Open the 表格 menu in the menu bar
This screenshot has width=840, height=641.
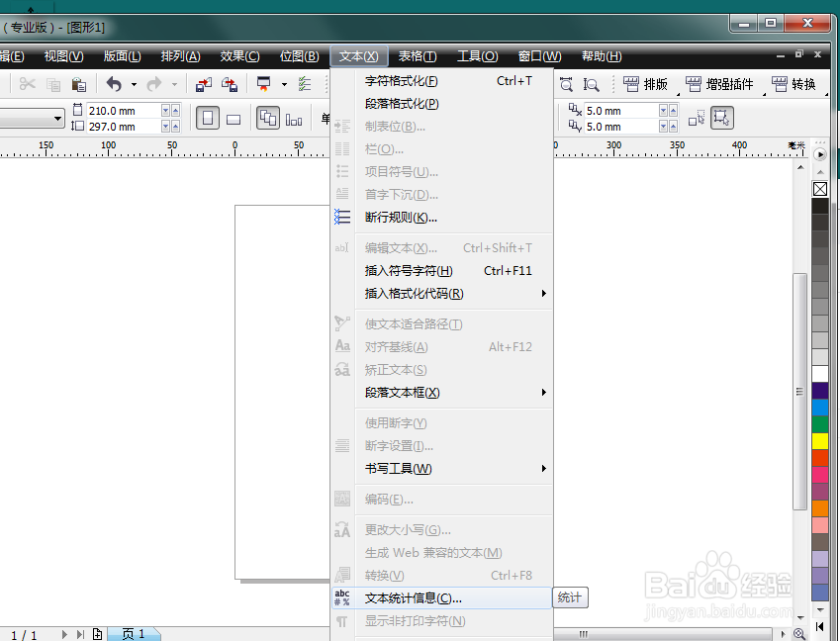pos(417,56)
